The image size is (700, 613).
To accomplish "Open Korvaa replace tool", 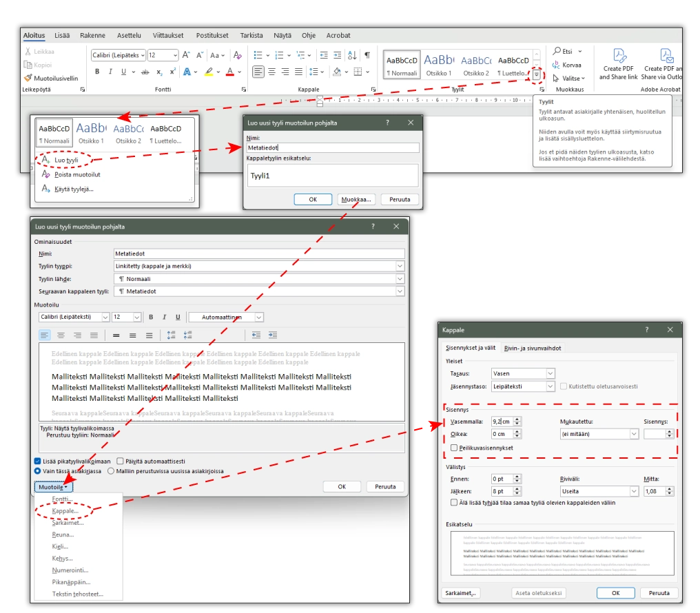I will tap(567, 65).
